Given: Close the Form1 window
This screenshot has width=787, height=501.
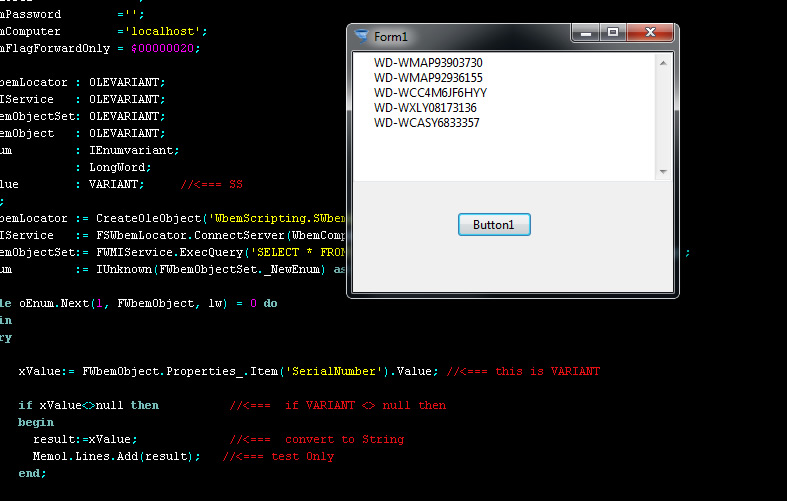Looking at the screenshot, I should pyautogui.click(x=650, y=33).
